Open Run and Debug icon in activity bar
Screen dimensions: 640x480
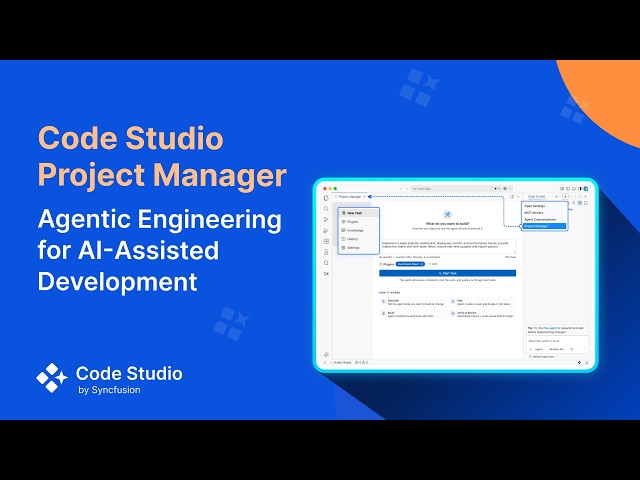point(326,231)
